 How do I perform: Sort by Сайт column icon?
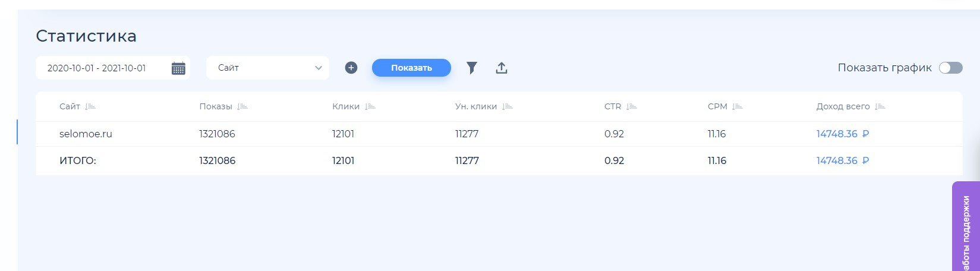coord(90,106)
